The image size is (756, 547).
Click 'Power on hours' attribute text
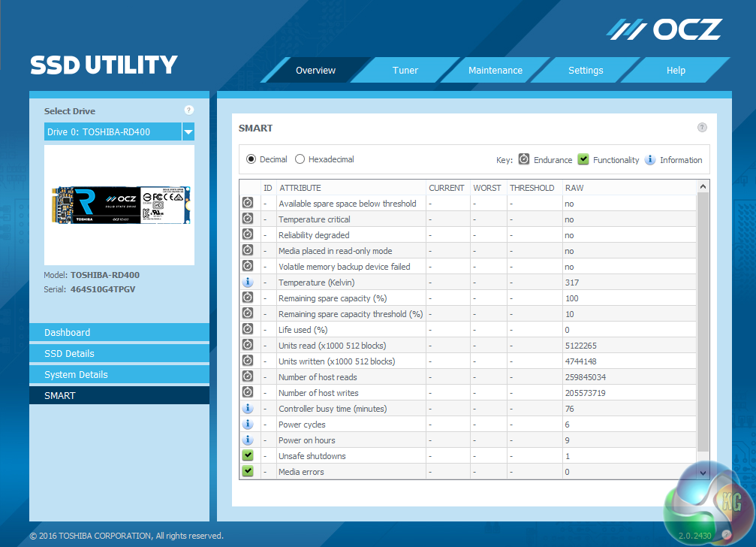pos(306,440)
